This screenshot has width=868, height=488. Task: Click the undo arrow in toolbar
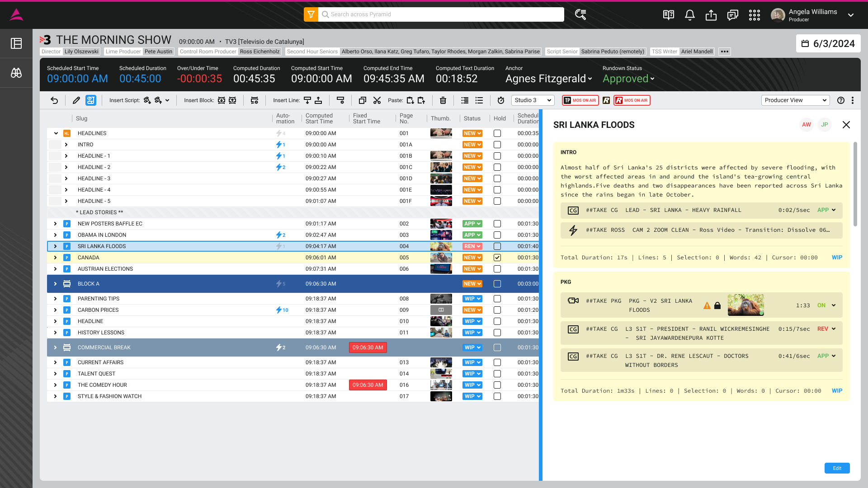tap(54, 100)
